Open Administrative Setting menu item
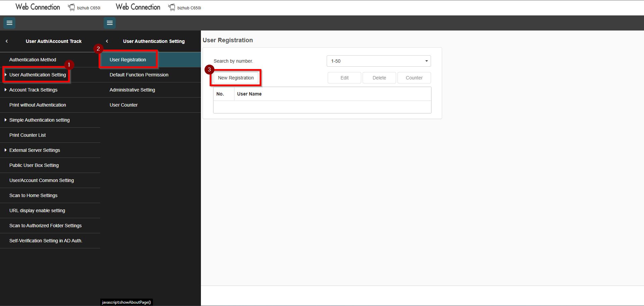 (132, 90)
